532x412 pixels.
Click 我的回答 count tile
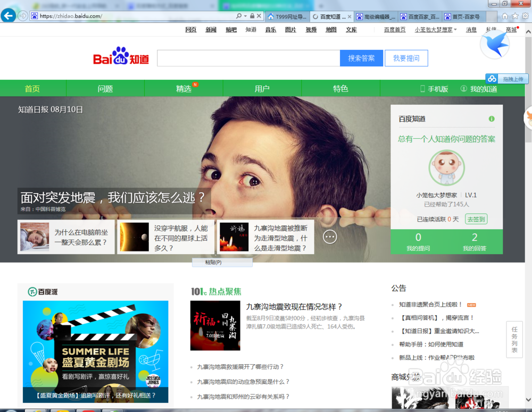[475, 241]
